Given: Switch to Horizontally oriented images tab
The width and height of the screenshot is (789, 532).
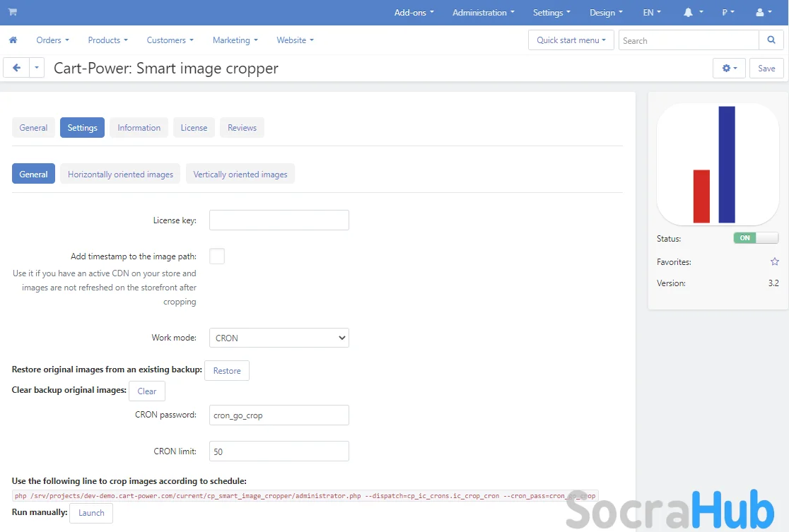Looking at the screenshot, I should click(x=120, y=175).
